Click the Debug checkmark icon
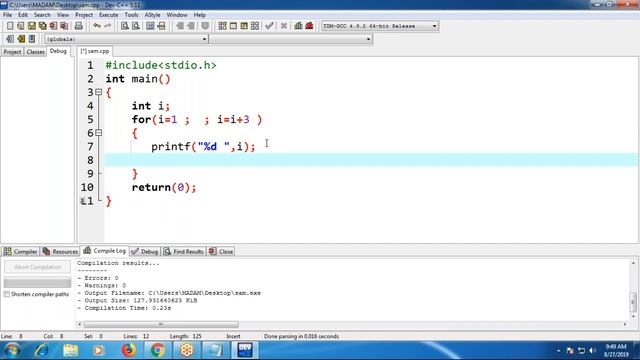640x360 pixels. 269,26
